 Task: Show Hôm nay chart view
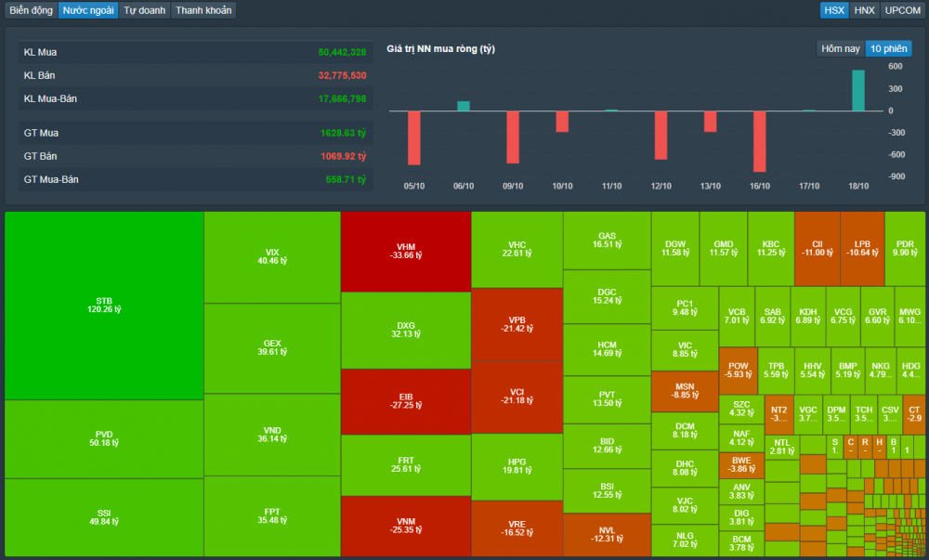pyautogui.click(x=840, y=48)
